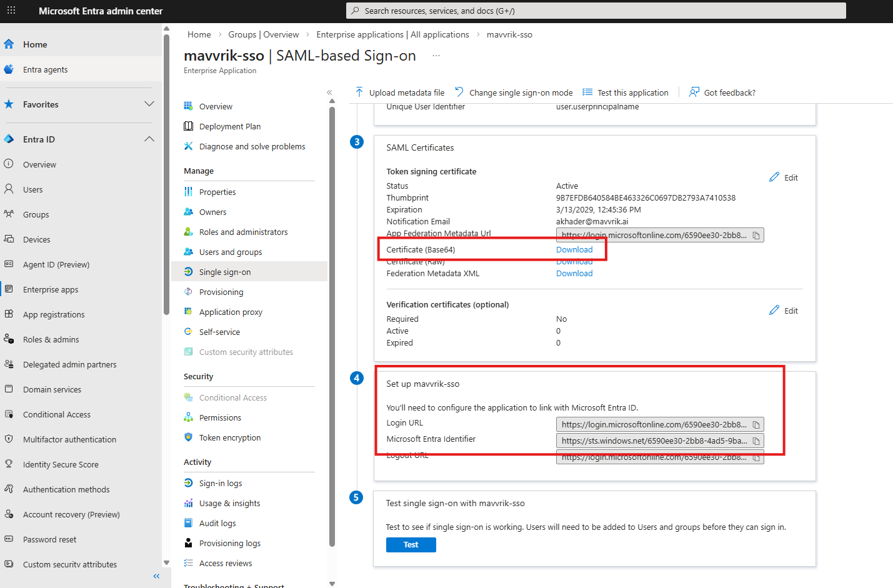
Task: Copy the Microsoft Entra Identifier value
Action: coord(756,441)
